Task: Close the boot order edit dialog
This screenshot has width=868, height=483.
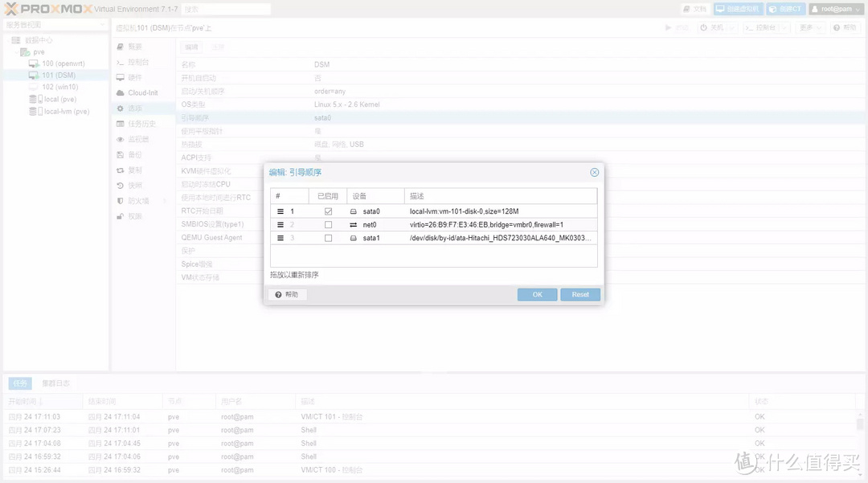Action: (594, 172)
